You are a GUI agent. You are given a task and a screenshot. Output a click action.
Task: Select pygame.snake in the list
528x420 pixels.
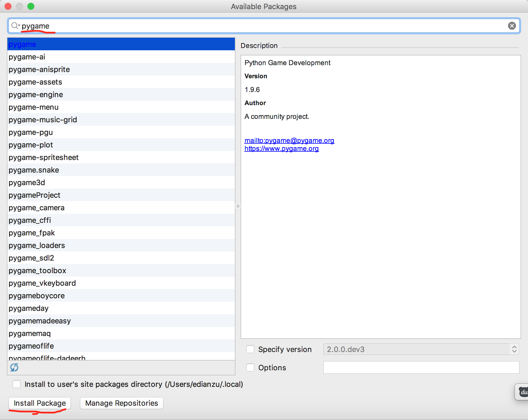(121, 170)
